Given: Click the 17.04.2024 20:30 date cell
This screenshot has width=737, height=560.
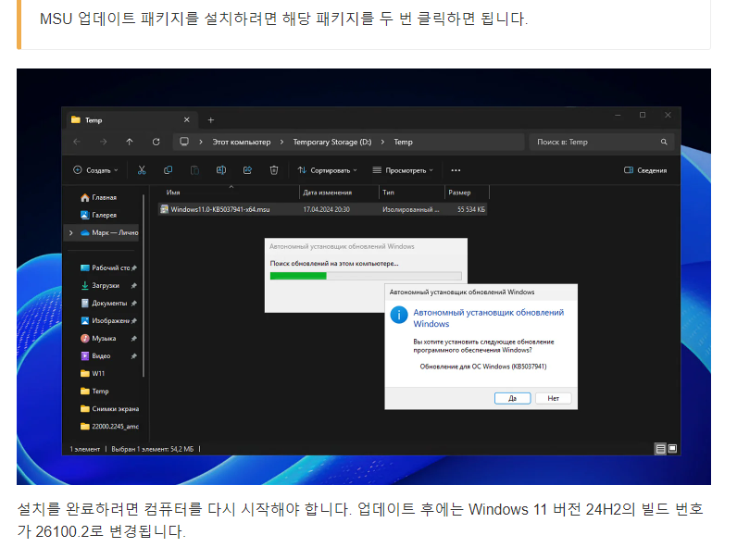Looking at the screenshot, I should (x=326, y=209).
